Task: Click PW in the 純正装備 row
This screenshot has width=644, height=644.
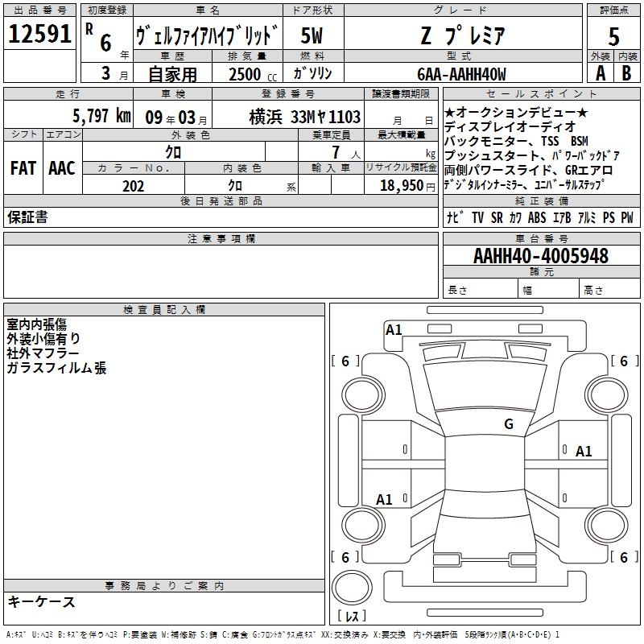Action: [x=627, y=217]
